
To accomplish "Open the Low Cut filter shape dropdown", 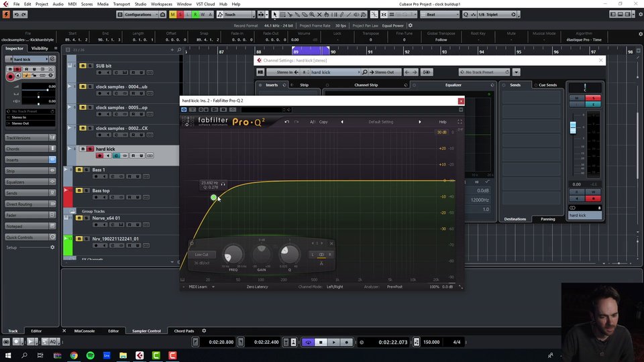I will click(x=202, y=255).
